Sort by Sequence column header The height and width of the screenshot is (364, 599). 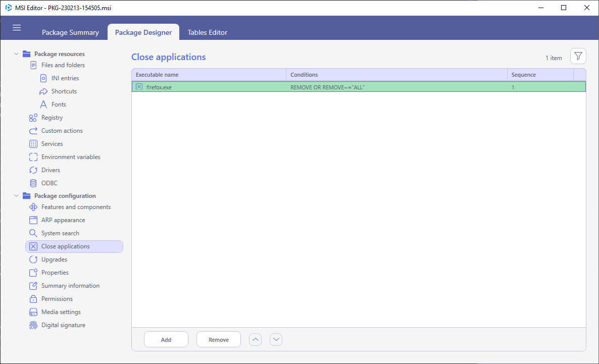540,75
